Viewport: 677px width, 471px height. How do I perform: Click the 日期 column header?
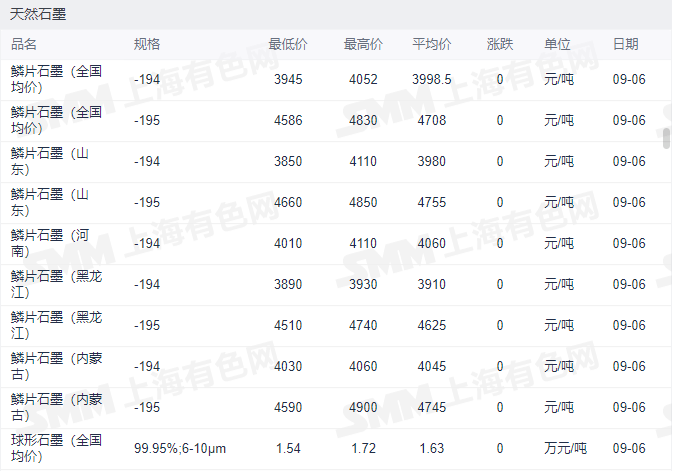pos(626,44)
